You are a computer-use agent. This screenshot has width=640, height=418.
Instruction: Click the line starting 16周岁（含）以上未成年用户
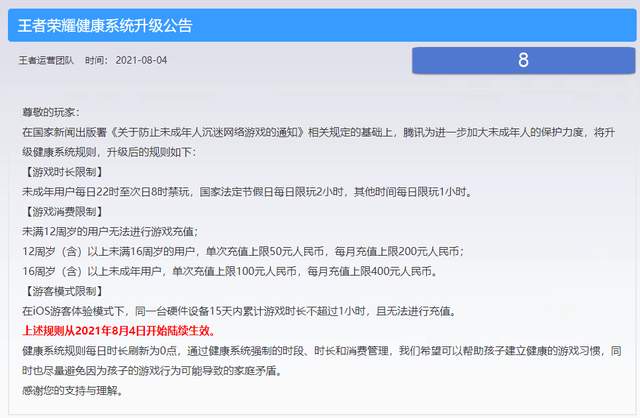[230, 271]
